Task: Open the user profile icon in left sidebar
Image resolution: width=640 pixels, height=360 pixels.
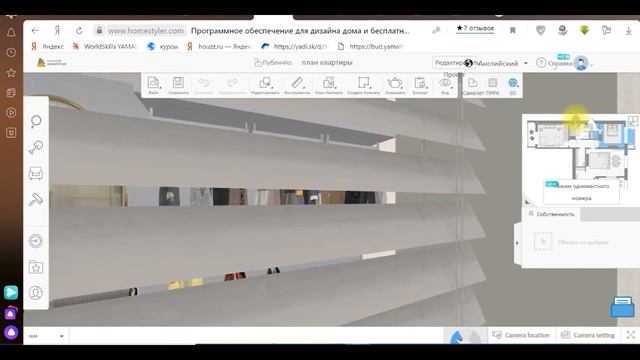Action: click(x=36, y=293)
